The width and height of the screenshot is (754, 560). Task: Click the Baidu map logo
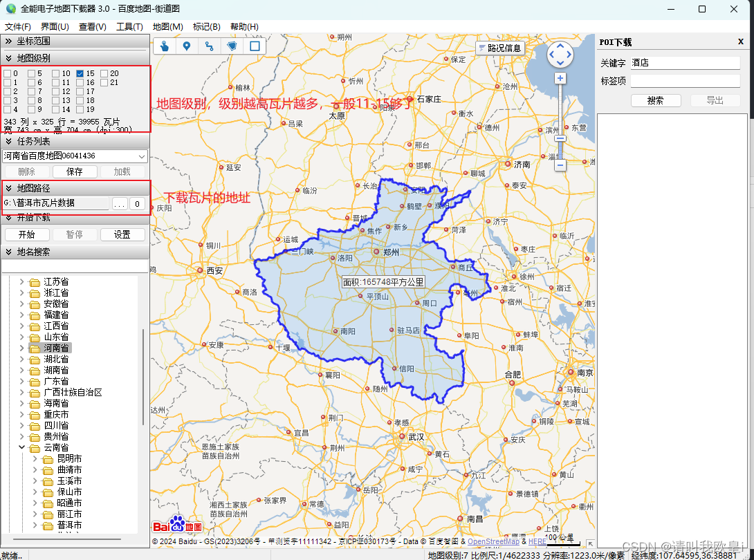178,525
